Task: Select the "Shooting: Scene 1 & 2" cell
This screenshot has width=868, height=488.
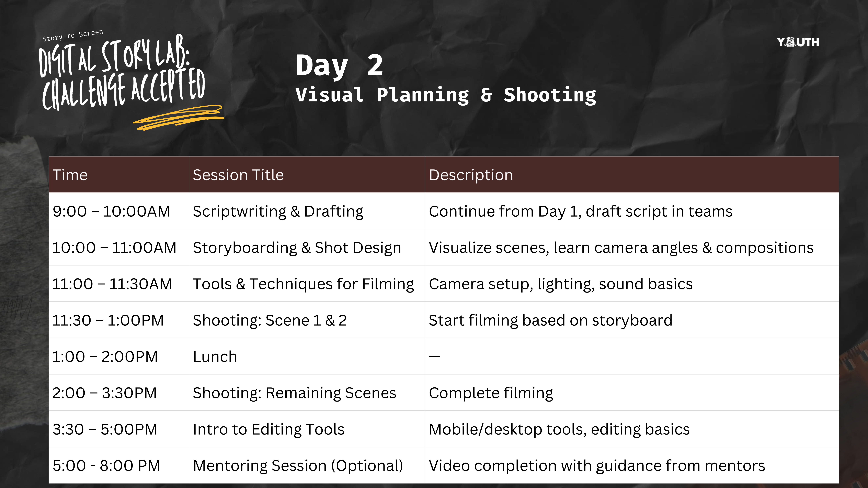Action: click(269, 321)
